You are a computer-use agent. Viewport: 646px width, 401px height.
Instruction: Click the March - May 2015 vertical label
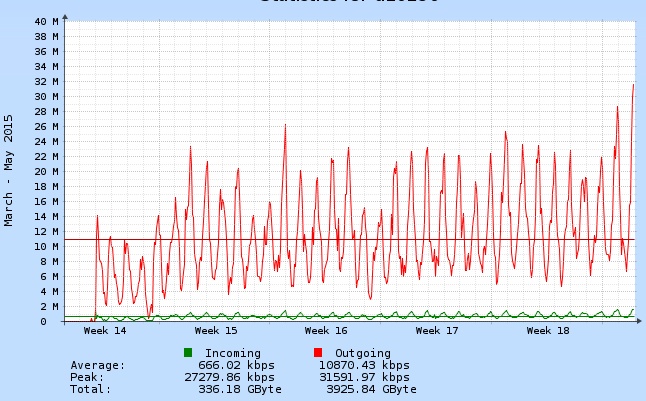(x=10, y=169)
